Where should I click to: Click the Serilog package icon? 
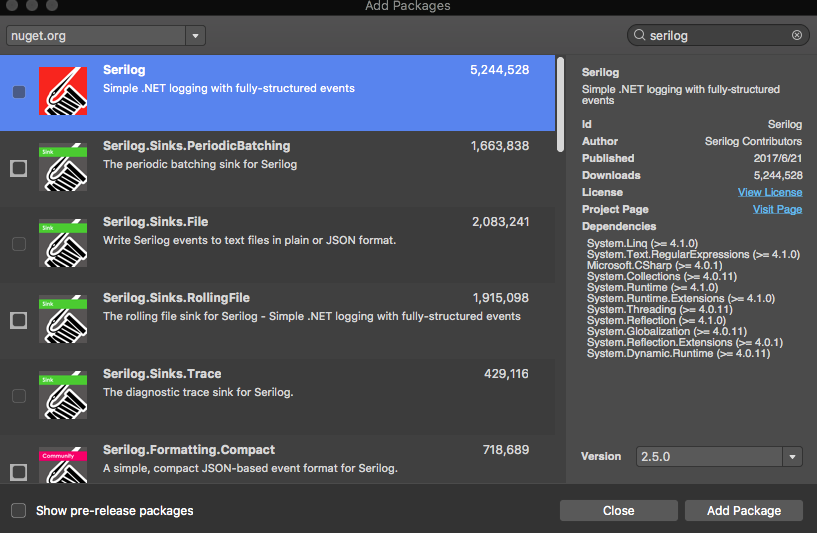click(x=63, y=92)
